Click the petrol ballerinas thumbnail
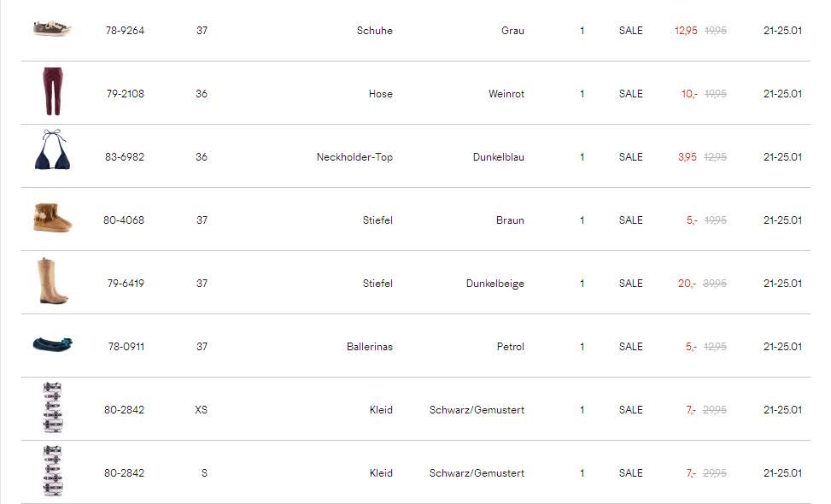Screen dimensions: 831x504 [x=52, y=344]
